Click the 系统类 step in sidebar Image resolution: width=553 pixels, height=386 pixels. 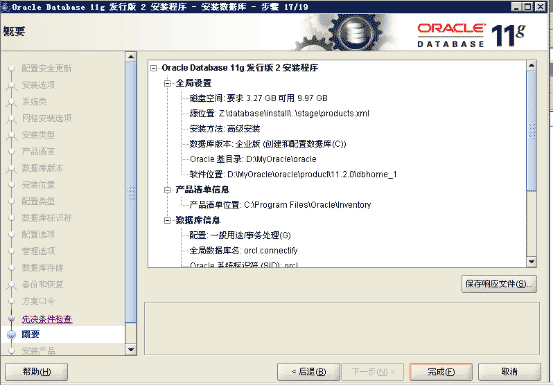click(34, 102)
